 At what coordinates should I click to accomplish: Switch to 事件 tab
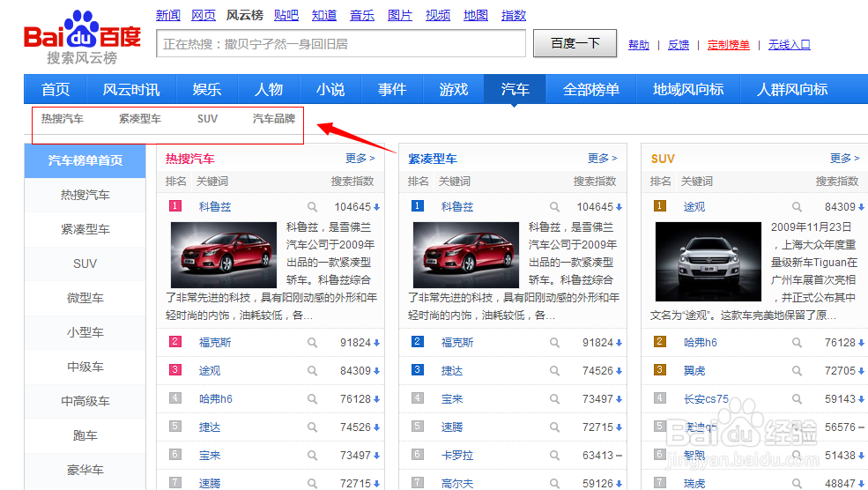click(392, 89)
